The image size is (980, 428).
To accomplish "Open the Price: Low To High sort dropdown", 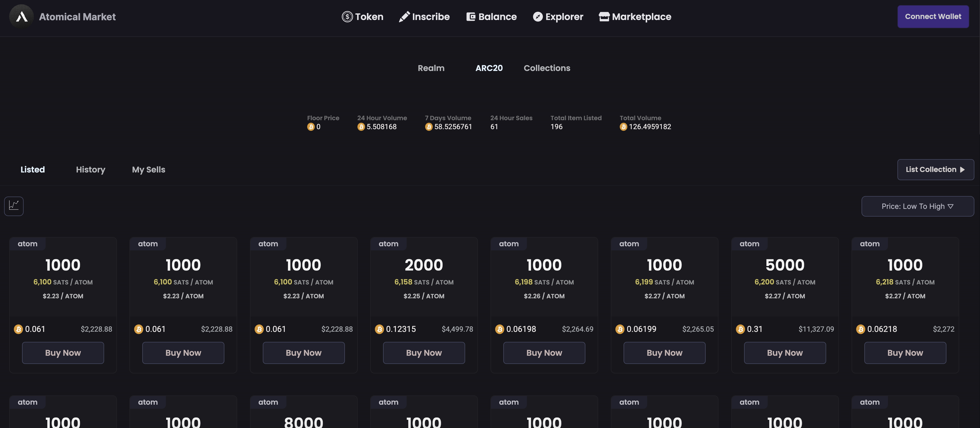I will pos(918,206).
